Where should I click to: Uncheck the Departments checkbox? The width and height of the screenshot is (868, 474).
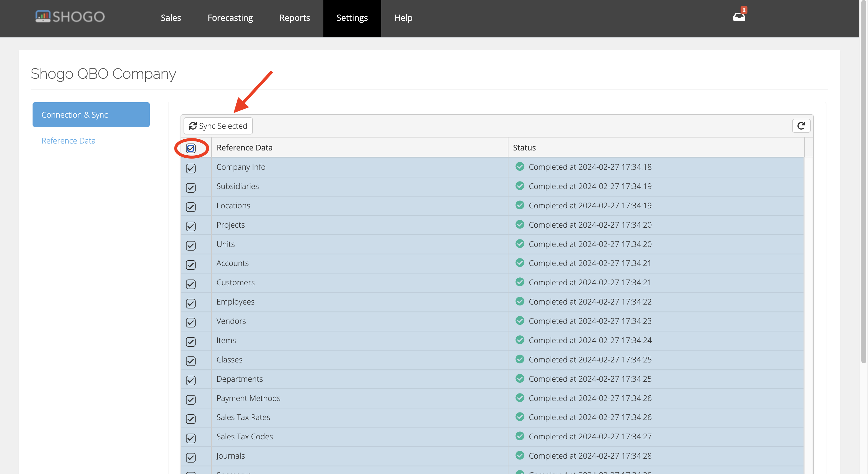[191, 380]
